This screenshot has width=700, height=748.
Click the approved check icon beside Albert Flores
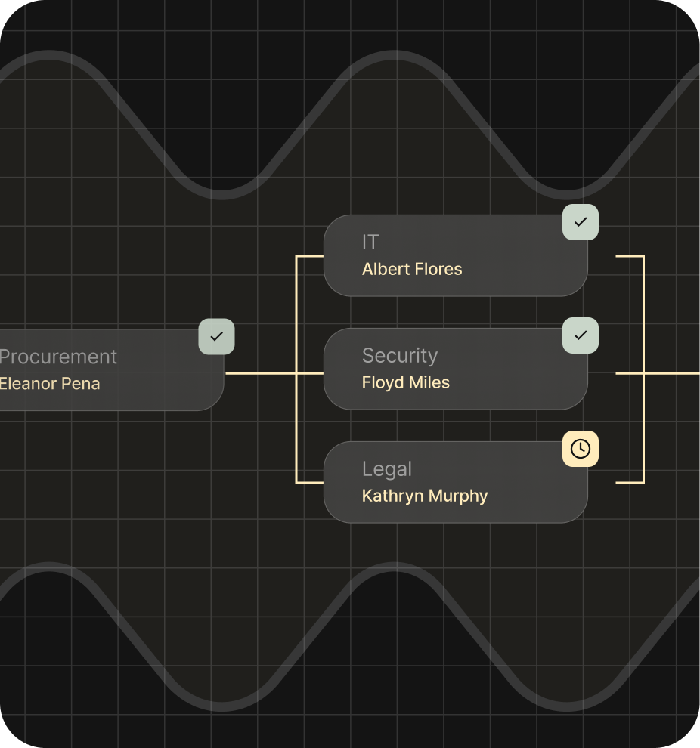click(x=580, y=222)
